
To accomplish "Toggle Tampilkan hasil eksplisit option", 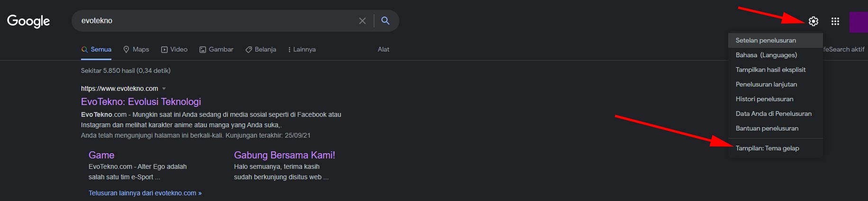I will (x=770, y=70).
